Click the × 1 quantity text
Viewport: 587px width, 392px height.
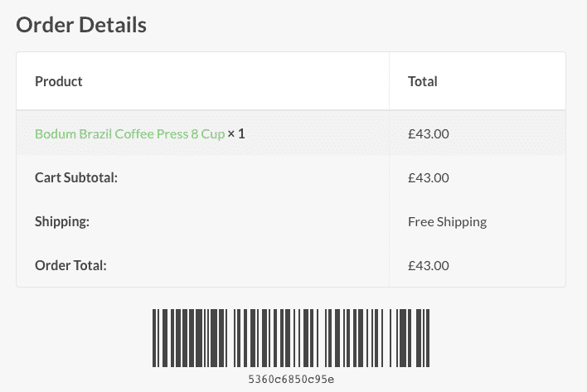[x=236, y=133]
